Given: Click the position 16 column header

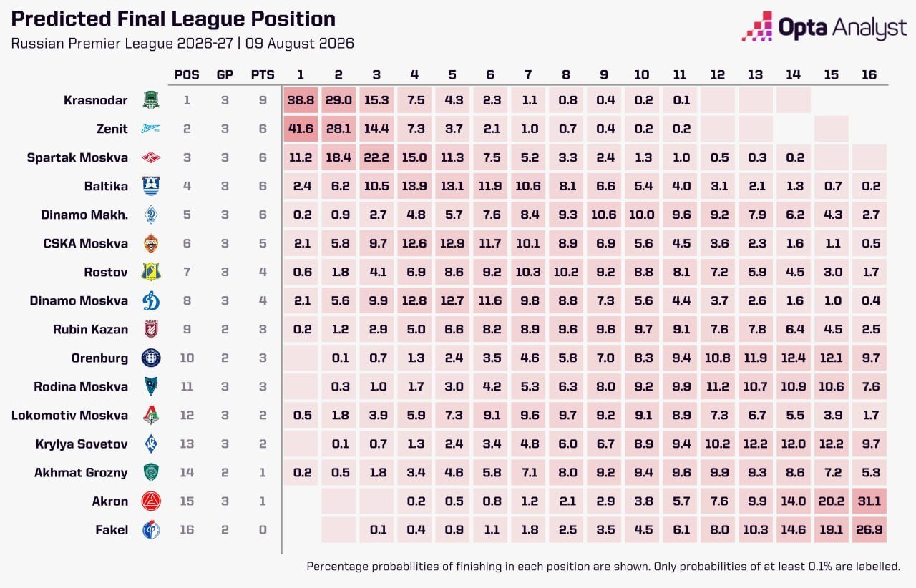Looking at the screenshot, I should pos(869,74).
